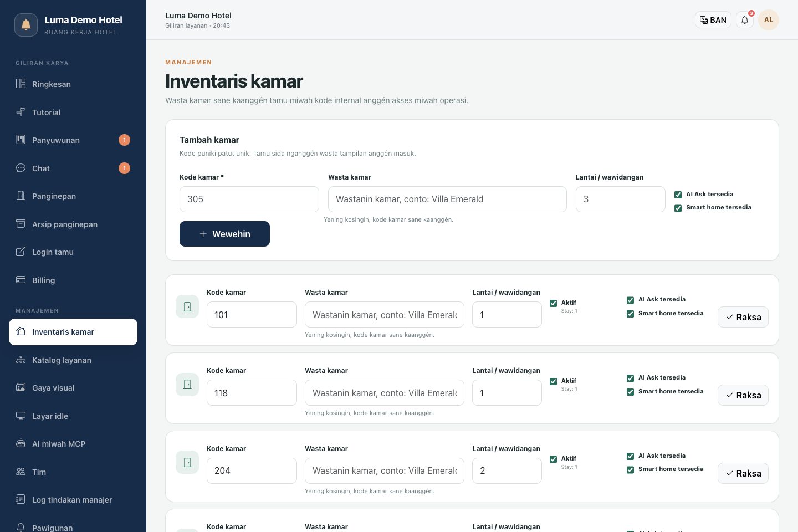
Task: Click the Ringkesan dashboard icon
Action: pyautogui.click(x=21, y=84)
